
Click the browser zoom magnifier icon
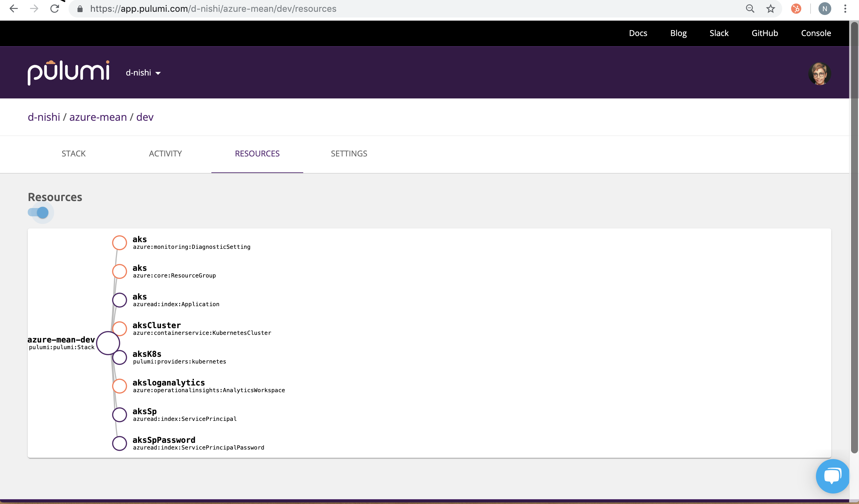point(750,9)
